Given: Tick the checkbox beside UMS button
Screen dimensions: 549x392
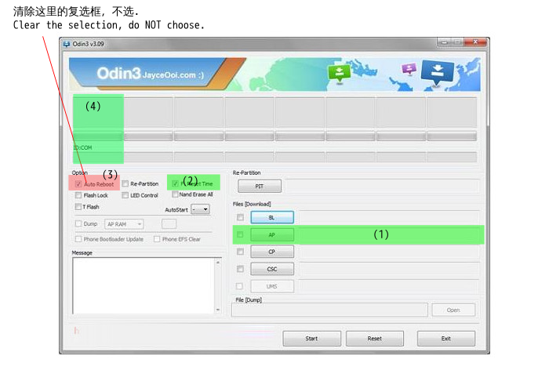Looking at the screenshot, I should (240, 286).
